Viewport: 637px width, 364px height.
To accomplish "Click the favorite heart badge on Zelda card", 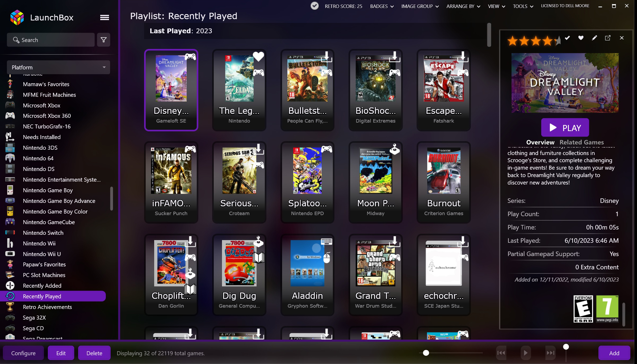I will (258, 56).
